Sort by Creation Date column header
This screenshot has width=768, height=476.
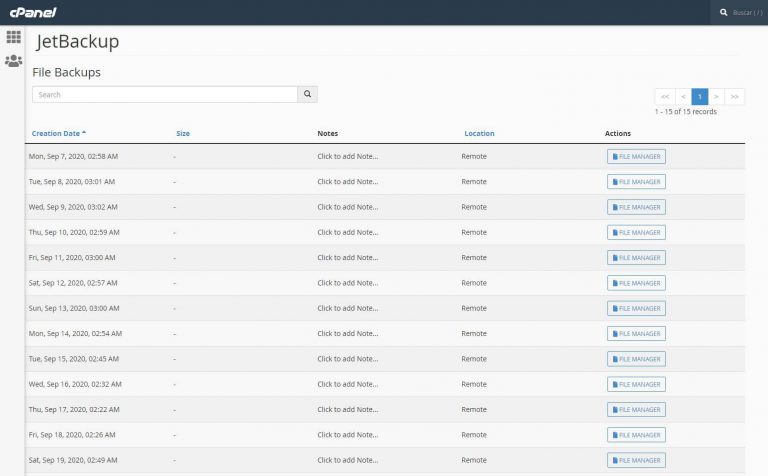click(x=56, y=133)
